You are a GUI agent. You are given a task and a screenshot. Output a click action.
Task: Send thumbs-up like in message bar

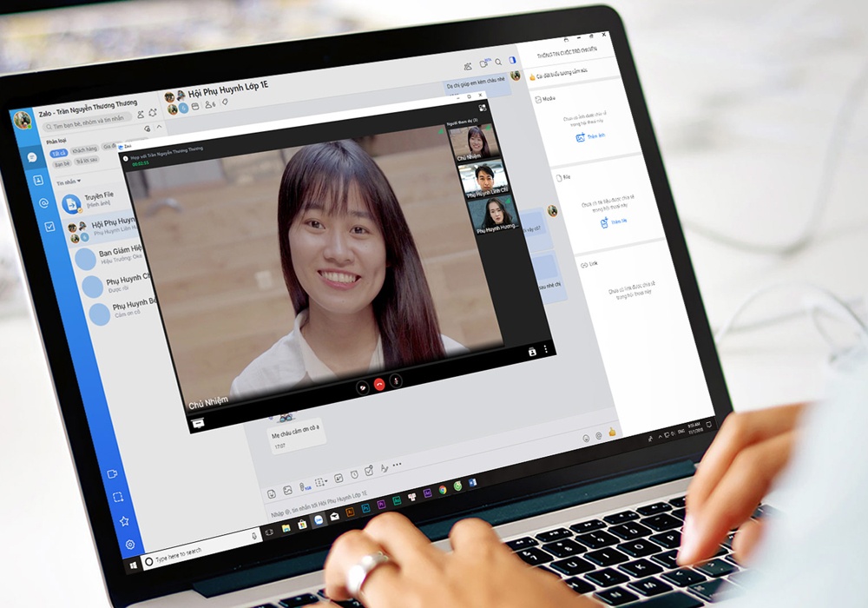611,432
